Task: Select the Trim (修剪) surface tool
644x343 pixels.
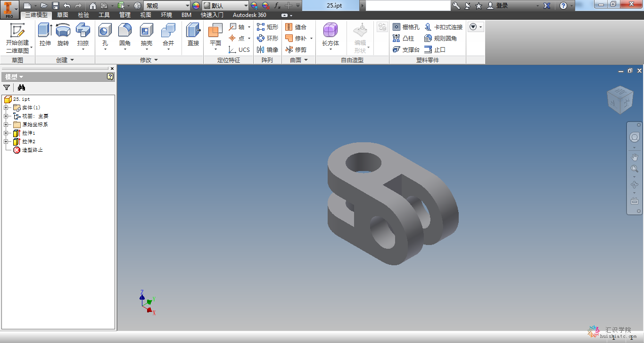Action: click(x=296, y=49)
